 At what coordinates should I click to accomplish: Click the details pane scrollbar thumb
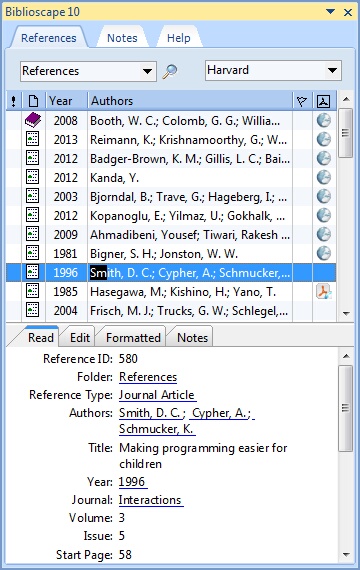[346, 408]
